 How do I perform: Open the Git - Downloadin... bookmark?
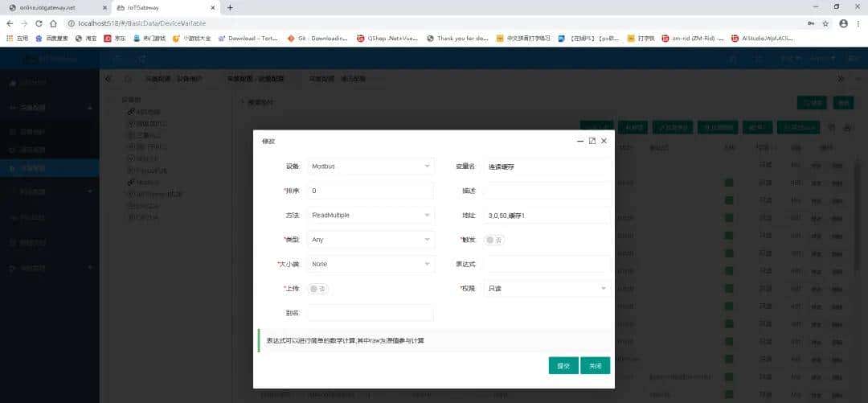(318, 39)
